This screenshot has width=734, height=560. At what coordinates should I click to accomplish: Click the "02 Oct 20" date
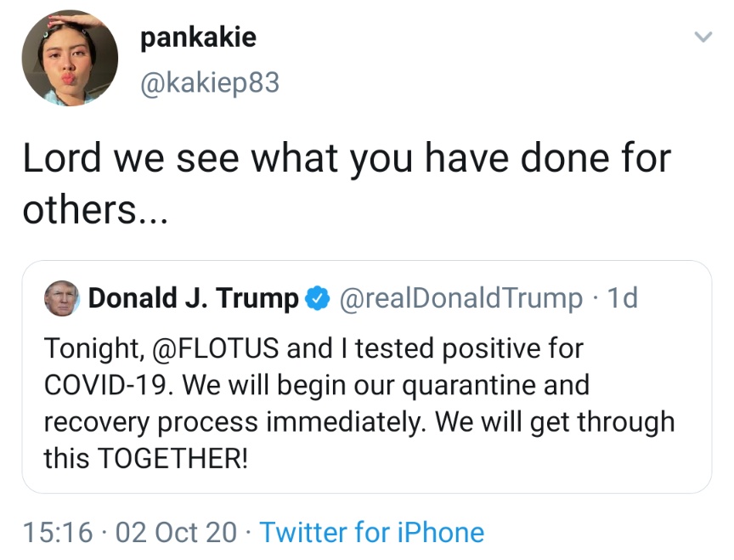point(176,533)
